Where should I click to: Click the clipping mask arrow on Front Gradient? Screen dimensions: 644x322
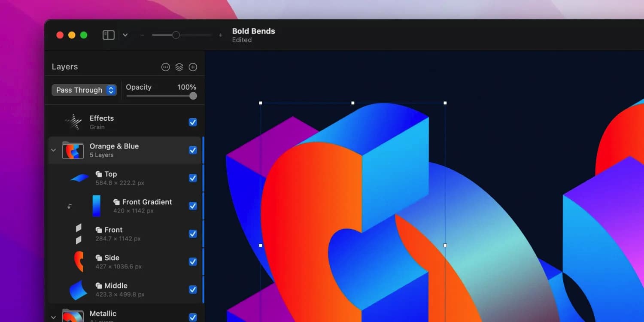point(69,207)
